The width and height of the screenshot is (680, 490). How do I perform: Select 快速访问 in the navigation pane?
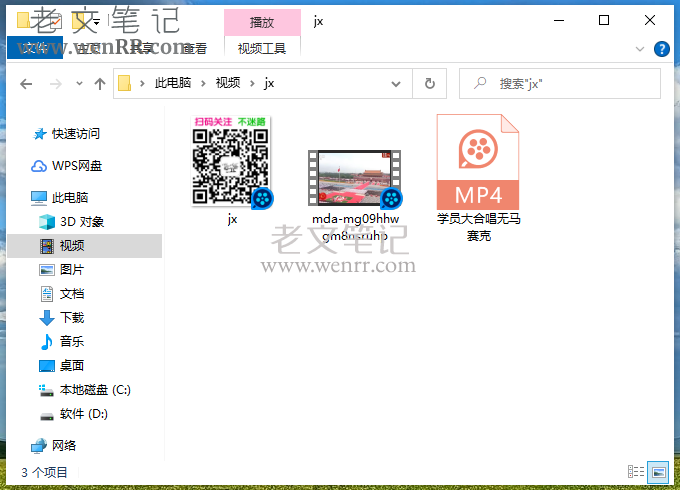tap(66, 134)
